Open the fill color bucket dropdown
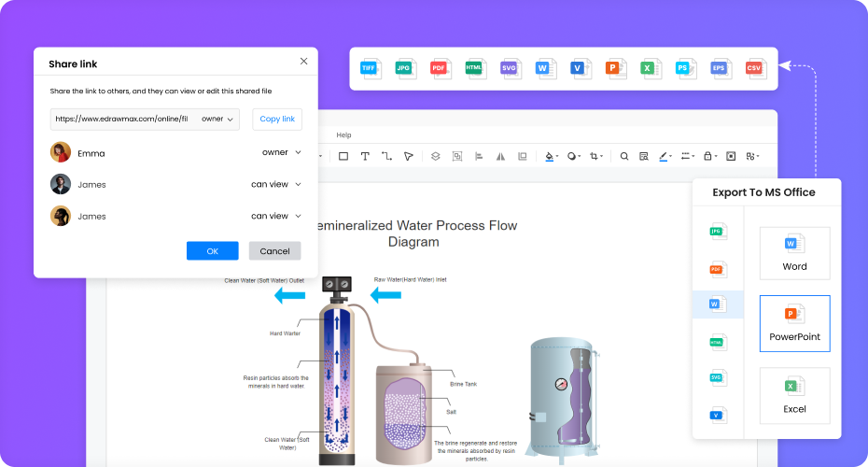This screenshot has width=868, height=467. [x=551, y=156]
